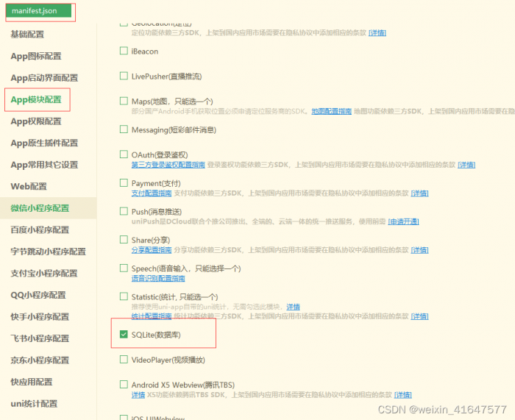Tick Android X5 Webview checkbox
The height and width of the screenshot is (420, 515).
tap(124, 384)
